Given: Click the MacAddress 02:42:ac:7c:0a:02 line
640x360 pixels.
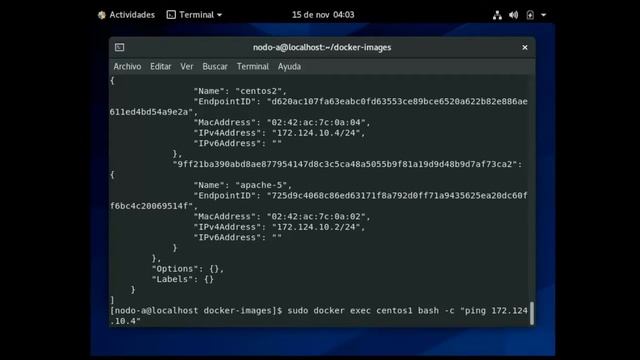Looking at the screenshot, I should [282, 216].
